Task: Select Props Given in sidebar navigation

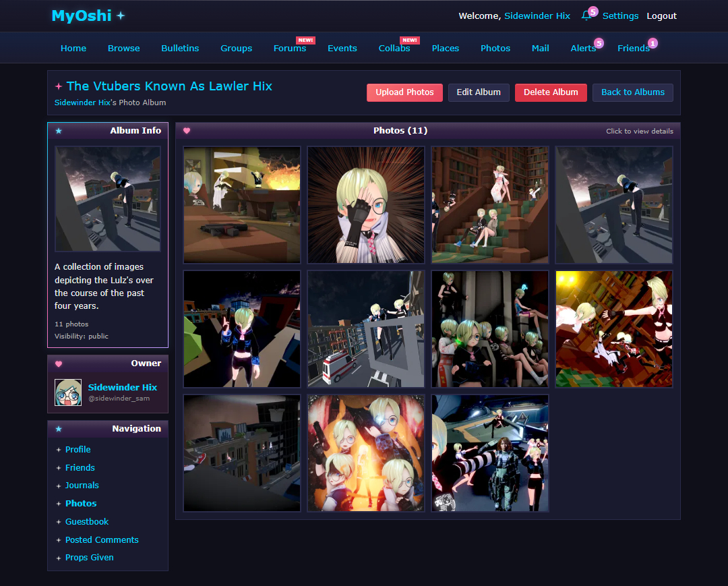Action: [90, 558]
